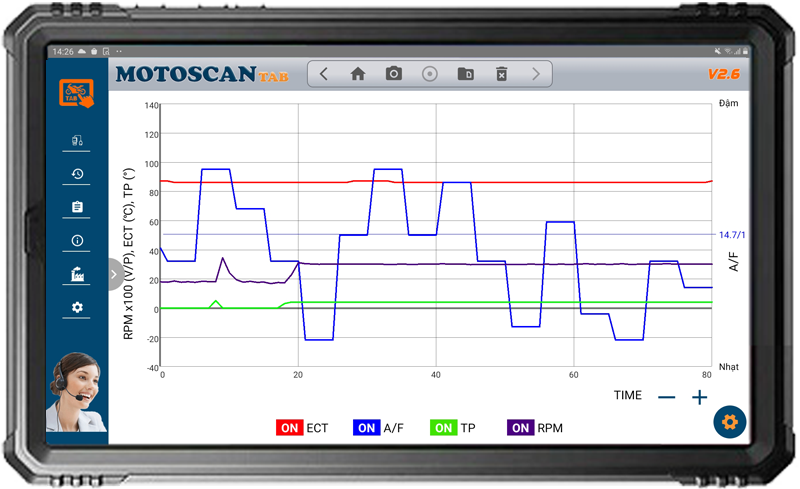
Task: Open the clipboard report sidebar icon
Action: 77,207
